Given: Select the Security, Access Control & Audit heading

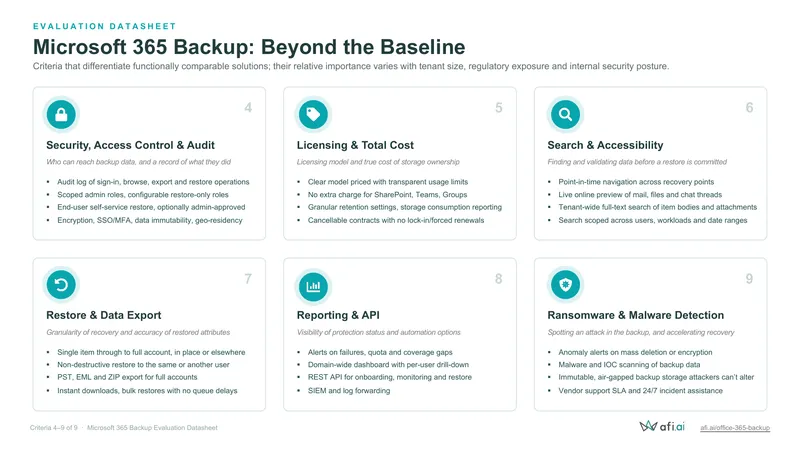Looking at the screenshot, I should pyautogui.click(x=130, y=145).
